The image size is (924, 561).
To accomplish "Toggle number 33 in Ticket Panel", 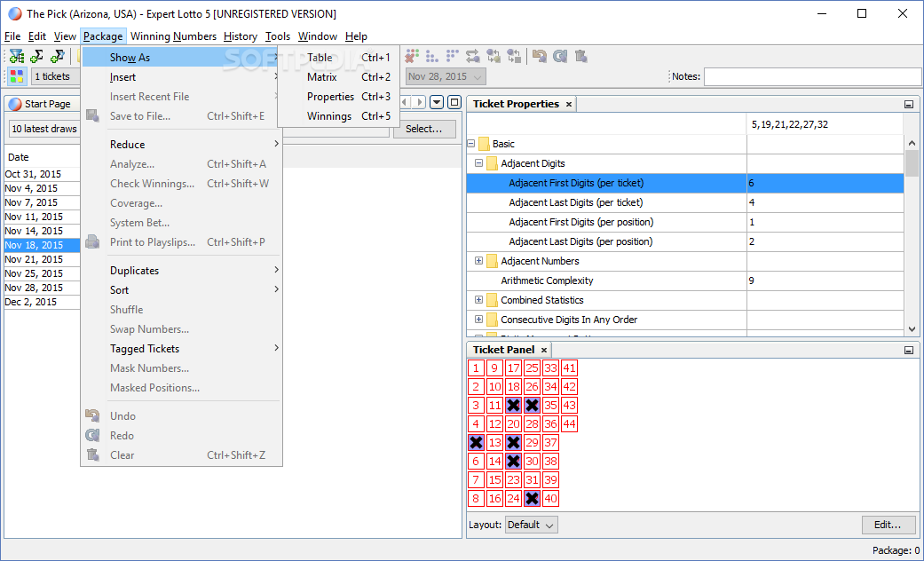I will point(550,368).
